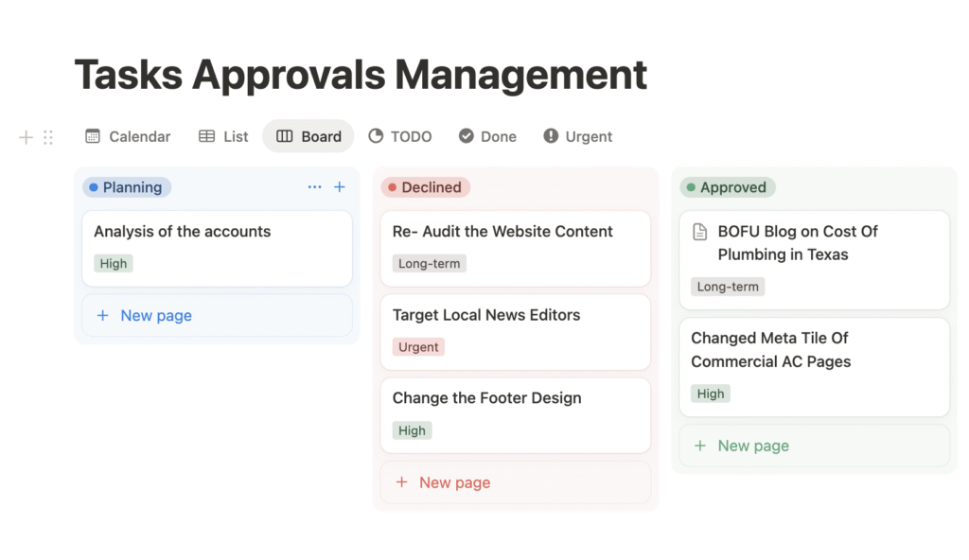Click the Urgent exclamation icon
This screenshot has height=560, width=969.
pyautogui.click(x=550, y=135)
